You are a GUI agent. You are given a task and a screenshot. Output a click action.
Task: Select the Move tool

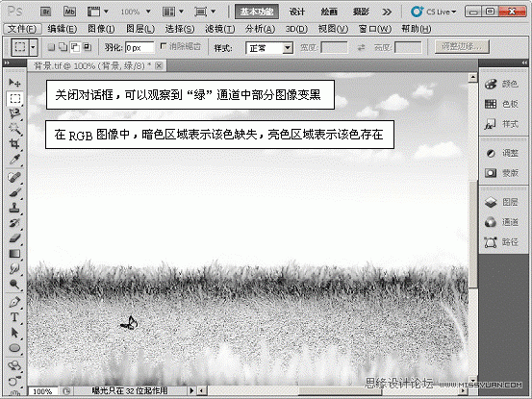tap(14, 83)
